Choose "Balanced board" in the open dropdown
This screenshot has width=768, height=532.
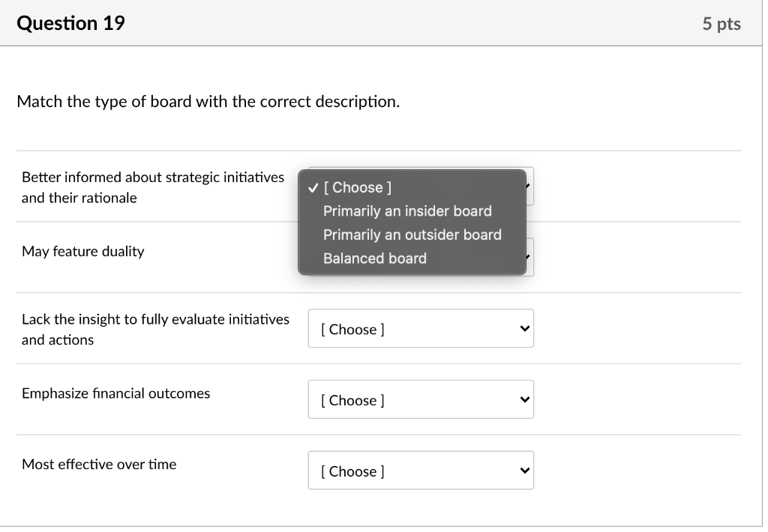375,258
